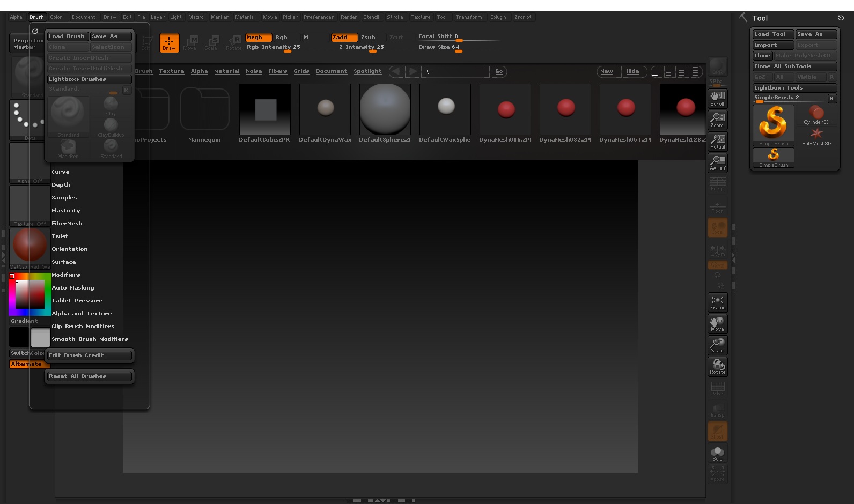This screenshot has height=504, width=854.
Task: Open the Zplugin menu
Action: click(x=498, y=17)
